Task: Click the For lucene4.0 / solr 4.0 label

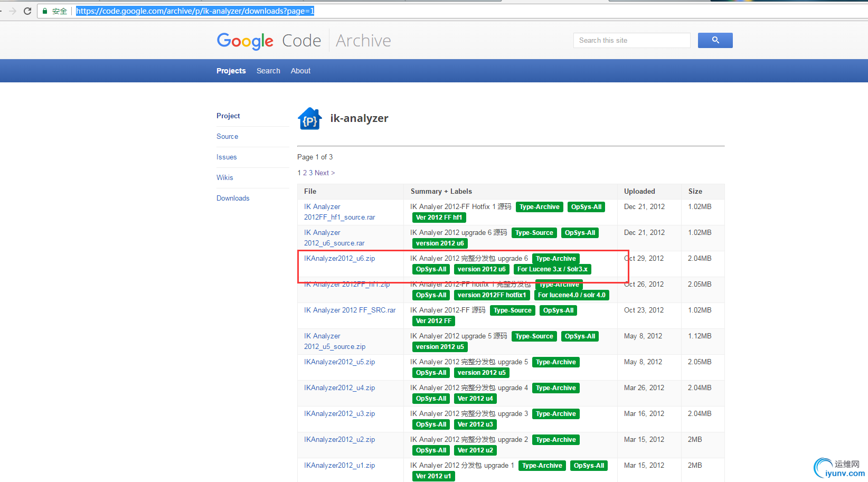Action: (571, 295)
